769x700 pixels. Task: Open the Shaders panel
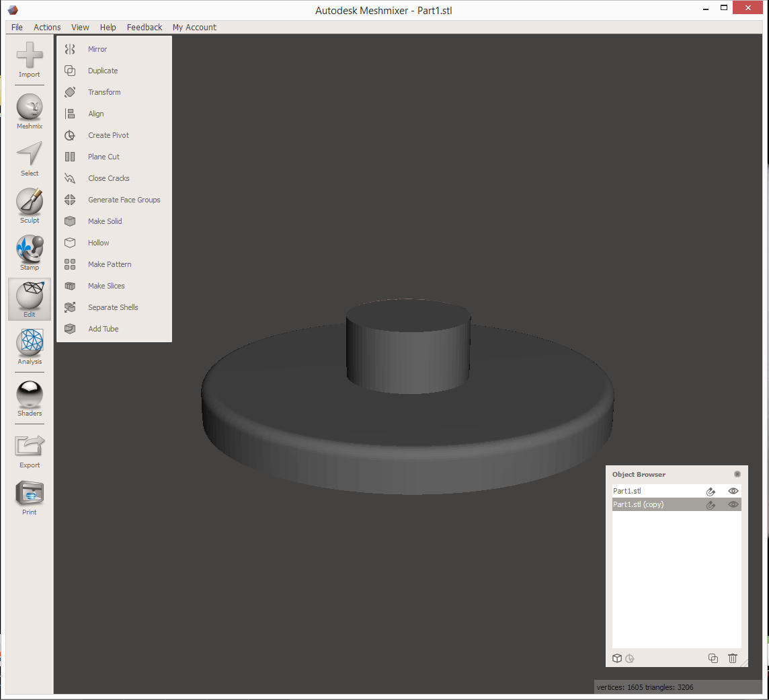[x=30, y=399]
